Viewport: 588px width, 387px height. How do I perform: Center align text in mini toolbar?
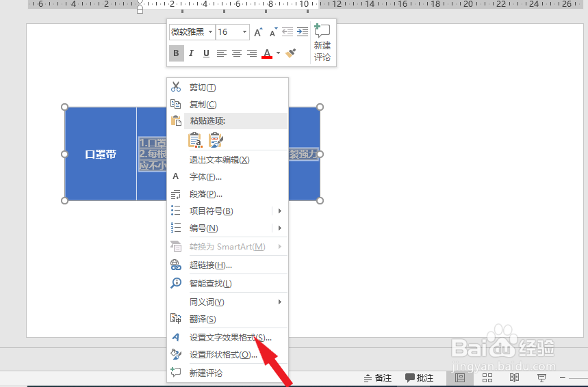point(237,53)
